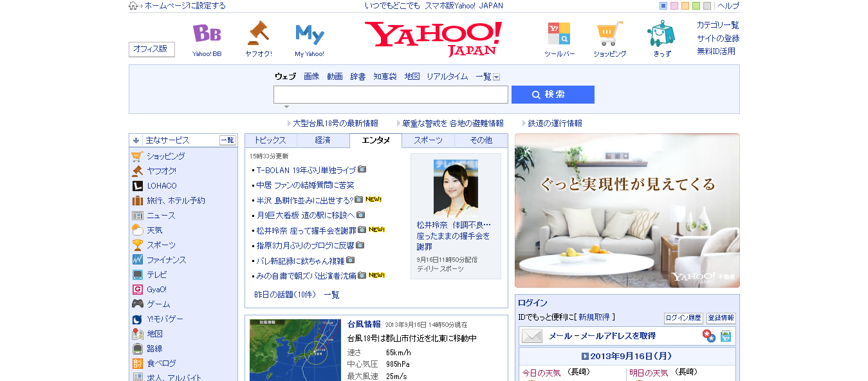
Task: Switch to the トピックス news tab
Action: click(270, 140)
